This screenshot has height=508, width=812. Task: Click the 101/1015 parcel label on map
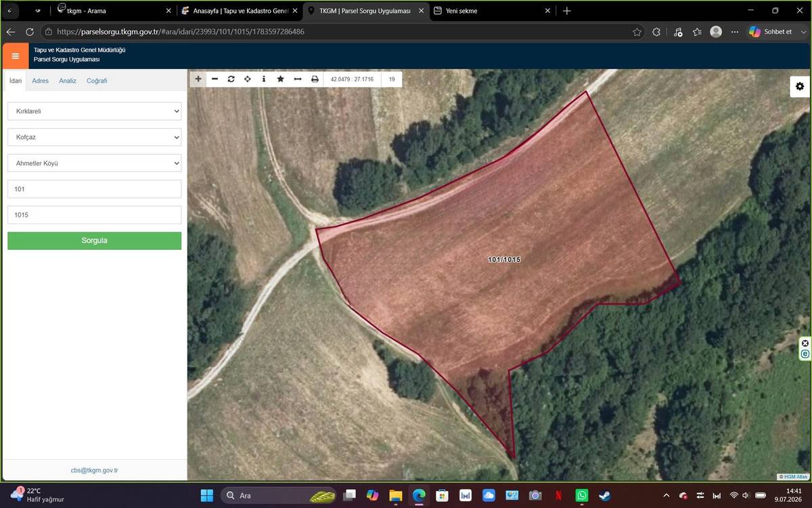click(504, 259)
